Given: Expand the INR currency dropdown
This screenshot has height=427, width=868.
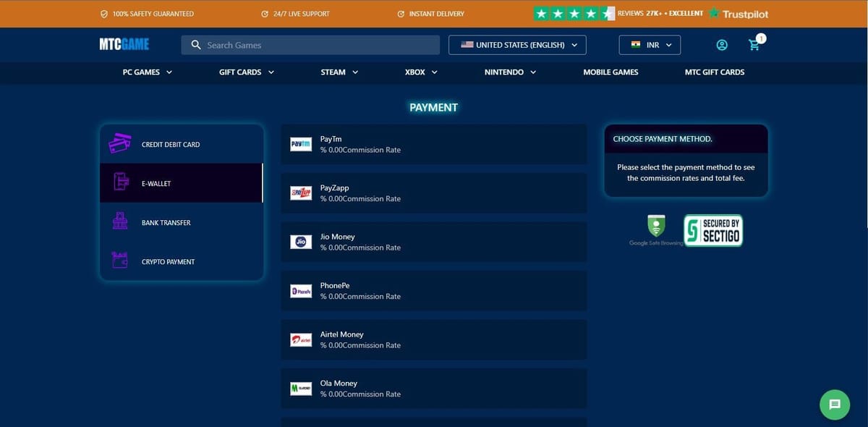Looking at the screenshot, I should coord(650,45).
